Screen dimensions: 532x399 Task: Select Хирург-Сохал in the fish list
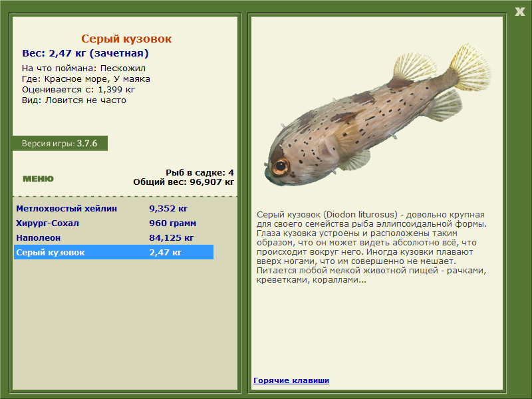coord(47,223)
